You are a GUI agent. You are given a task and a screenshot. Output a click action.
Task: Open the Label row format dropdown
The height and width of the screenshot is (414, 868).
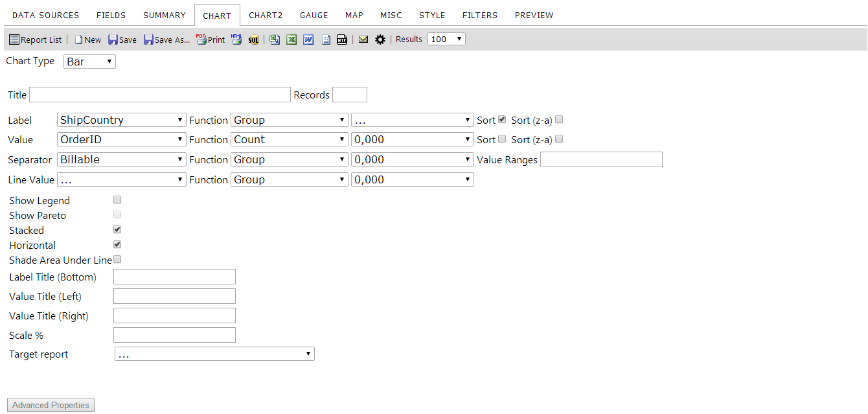click(x=413, y=120)
